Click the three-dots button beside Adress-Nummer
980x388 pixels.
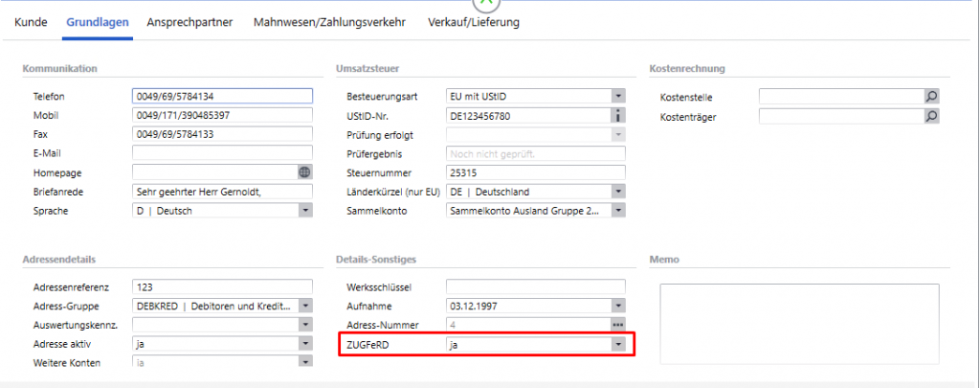click(x=618, y=325)
